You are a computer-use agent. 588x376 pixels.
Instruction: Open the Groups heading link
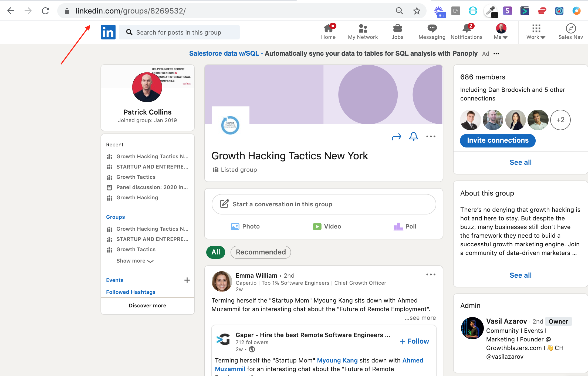115,217
